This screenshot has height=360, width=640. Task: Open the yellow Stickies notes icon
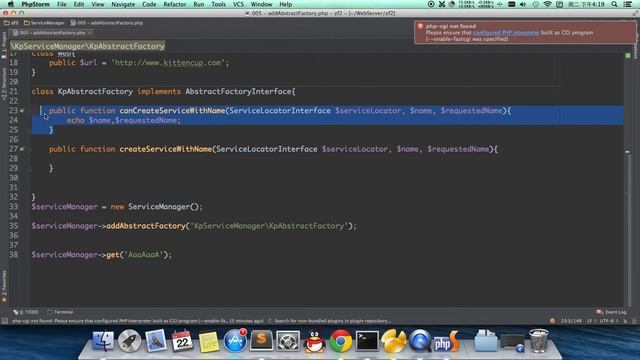209,341
